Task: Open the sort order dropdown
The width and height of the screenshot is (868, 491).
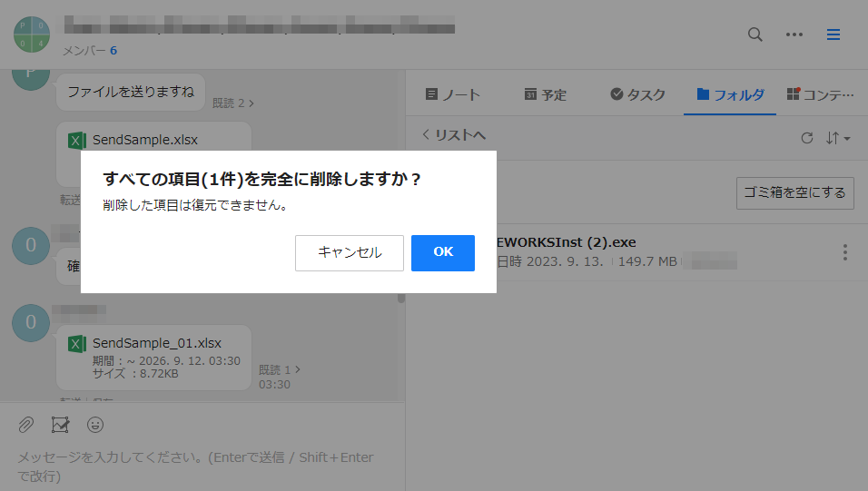Action: (837, 138)
